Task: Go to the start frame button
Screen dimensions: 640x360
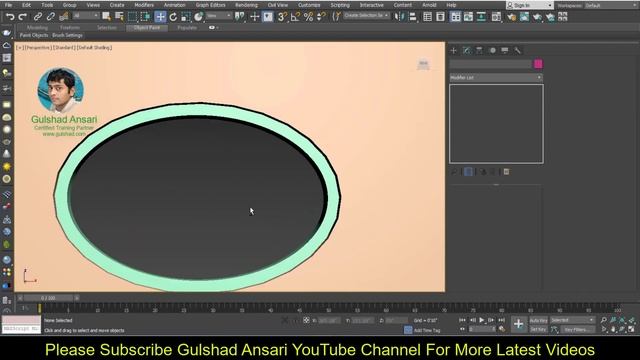Action: [462, 320]
